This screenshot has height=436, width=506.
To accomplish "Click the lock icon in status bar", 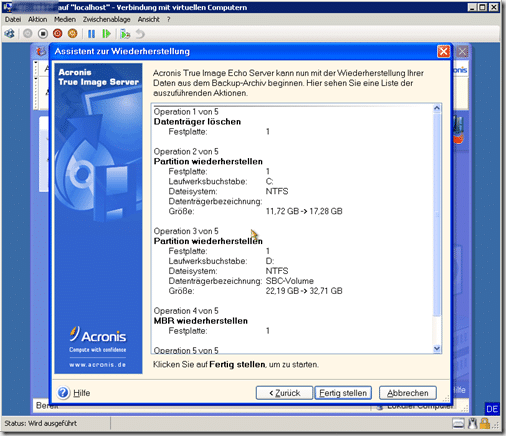I will [485, 424].
